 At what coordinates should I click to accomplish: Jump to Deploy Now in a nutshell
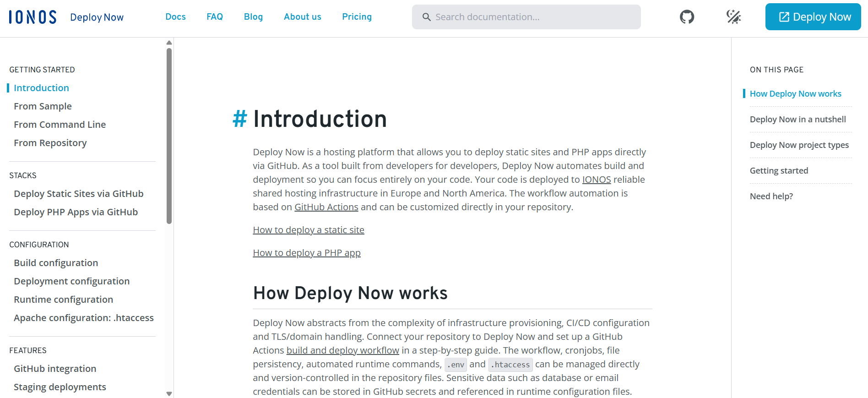(798, 120)
